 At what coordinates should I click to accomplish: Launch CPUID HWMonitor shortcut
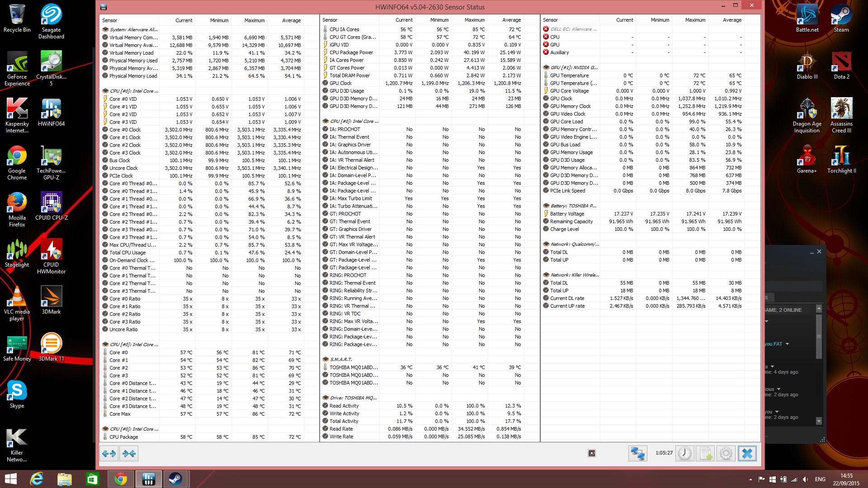[x=51, y=257]
